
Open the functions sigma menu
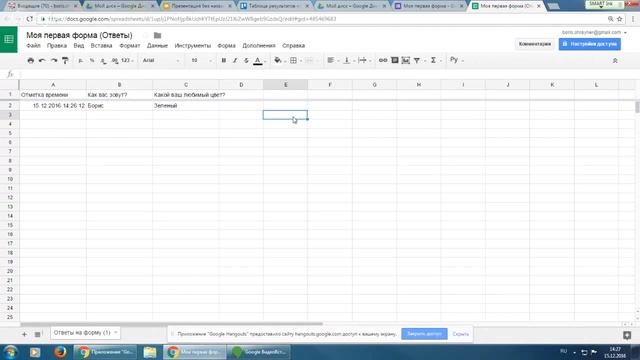click(x=433, y=60)
